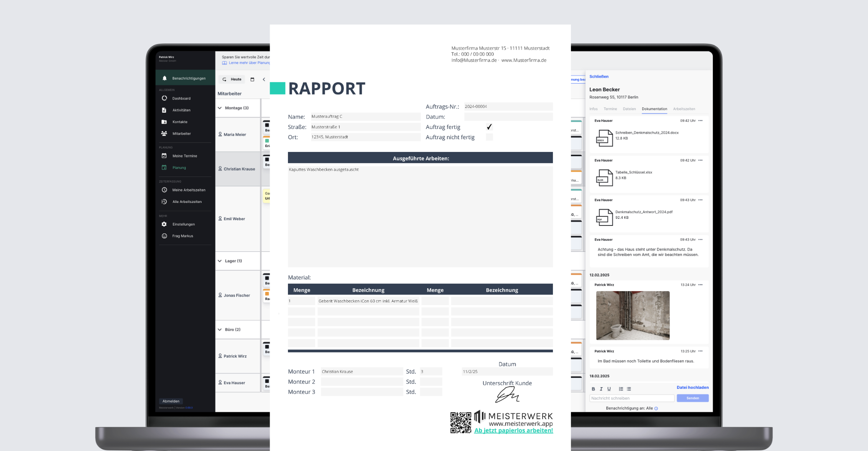Screen dimensions: 868x451
Task: Insert numbered list in message editor
Action: click(x=621, y=389)
